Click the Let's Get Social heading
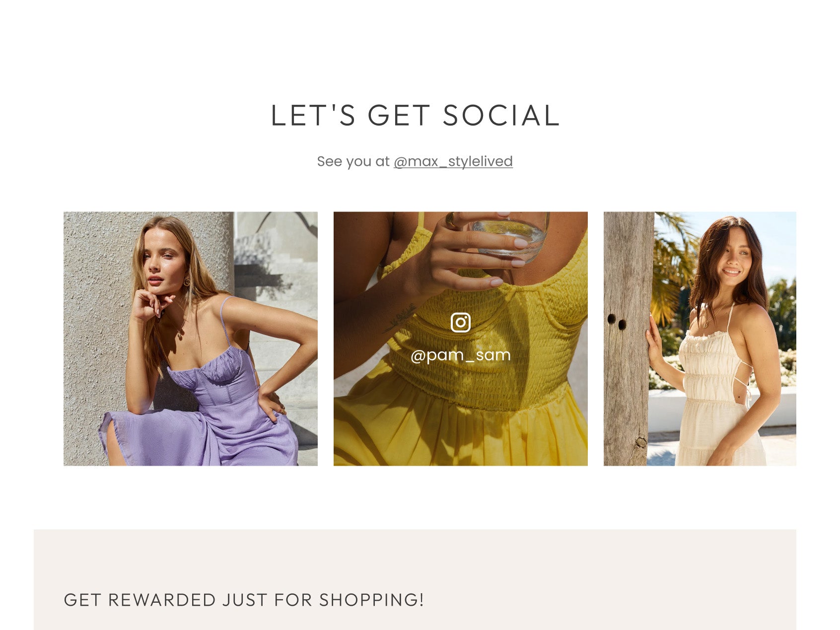This screenshot has height=630, width=840. click(416, 115)
